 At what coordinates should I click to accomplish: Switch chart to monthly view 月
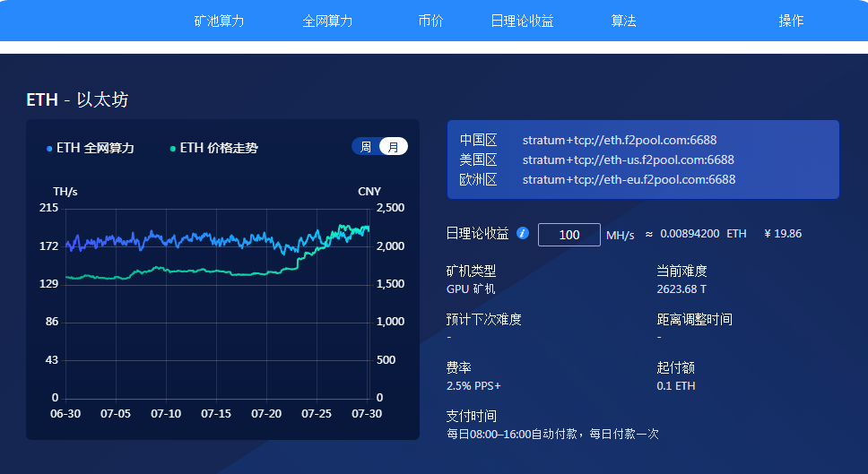point(394,147)
